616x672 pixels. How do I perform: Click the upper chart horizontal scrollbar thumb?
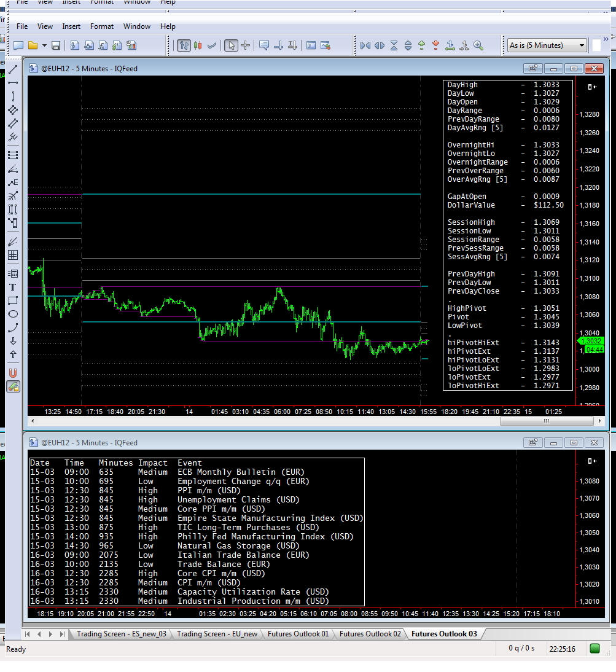[547, 421]
